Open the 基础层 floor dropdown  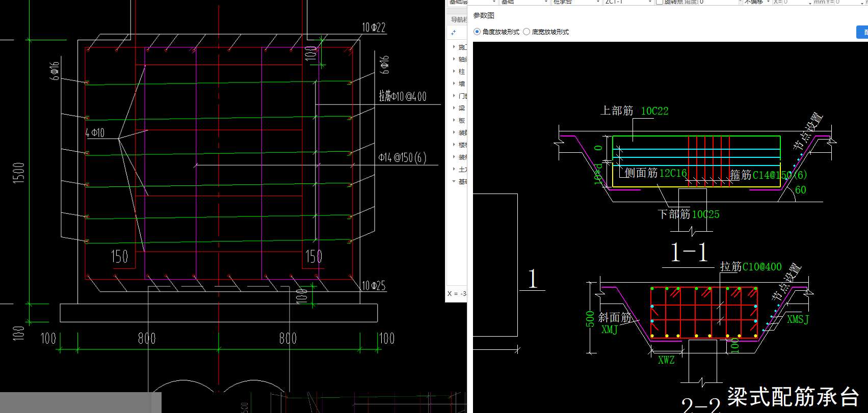[472, 2]
